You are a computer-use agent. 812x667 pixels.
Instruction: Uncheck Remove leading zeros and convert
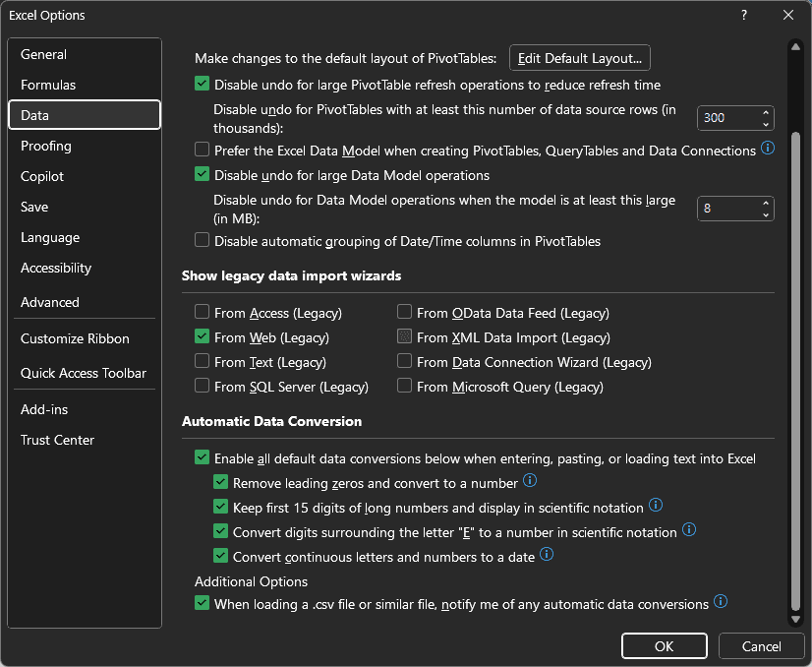point(220,482)
